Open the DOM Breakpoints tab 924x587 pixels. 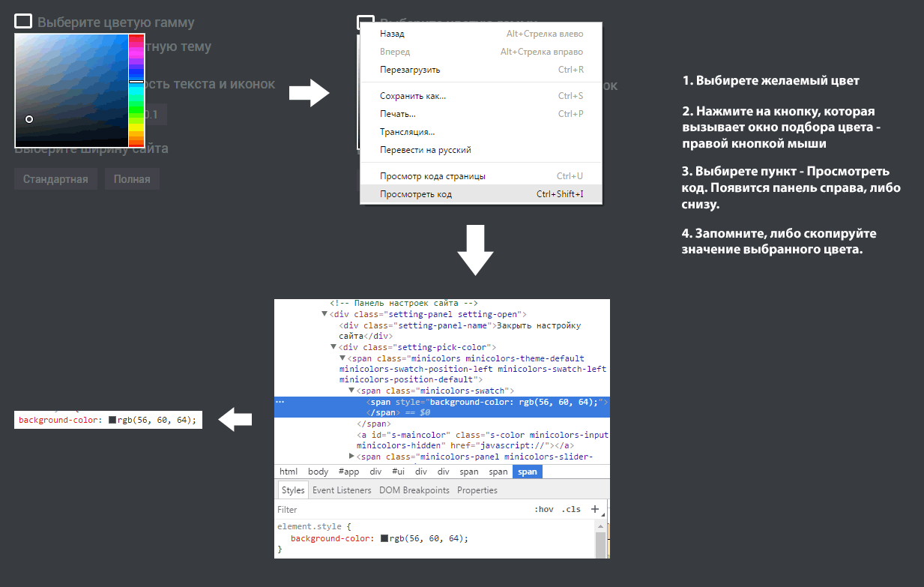pyautogui.click(x=414, y=490)
